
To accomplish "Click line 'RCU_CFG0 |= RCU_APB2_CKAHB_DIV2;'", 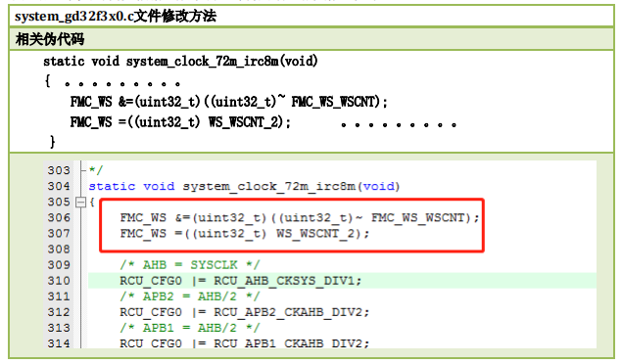I will (x=245, y=312).
